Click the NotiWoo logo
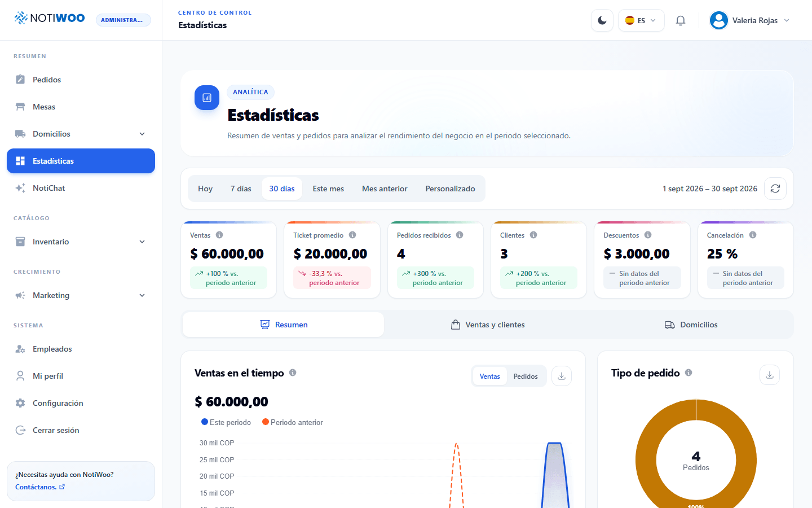 [x=50, y=18]
